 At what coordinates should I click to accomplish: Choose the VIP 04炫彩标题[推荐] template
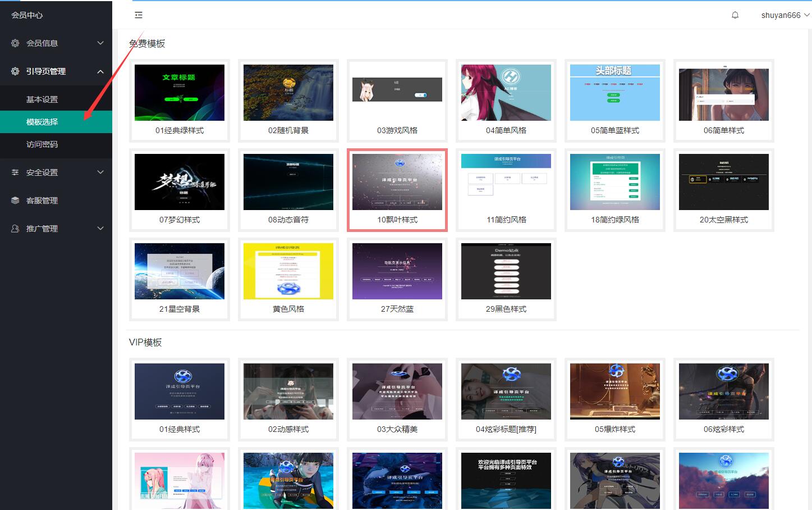[506, 391]
